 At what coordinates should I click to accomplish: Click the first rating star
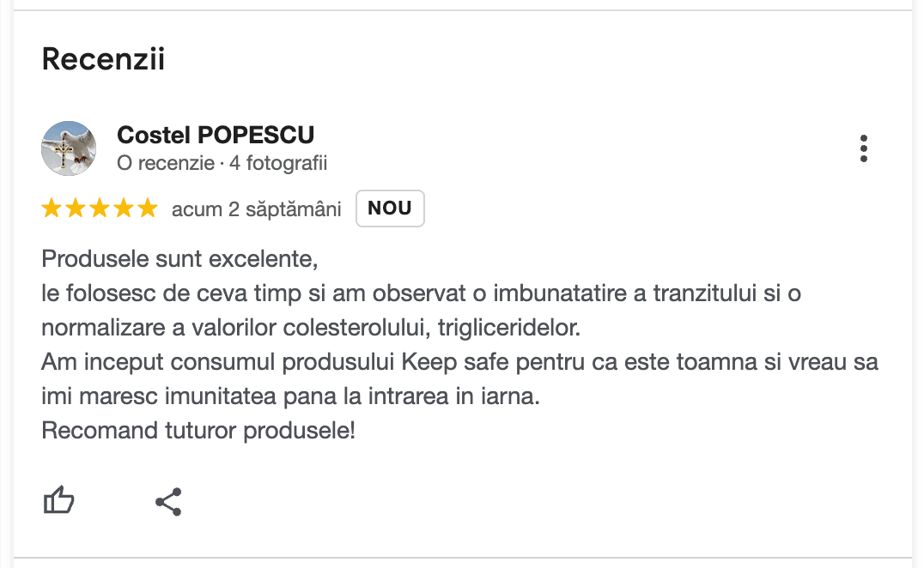tap(52, 208)
